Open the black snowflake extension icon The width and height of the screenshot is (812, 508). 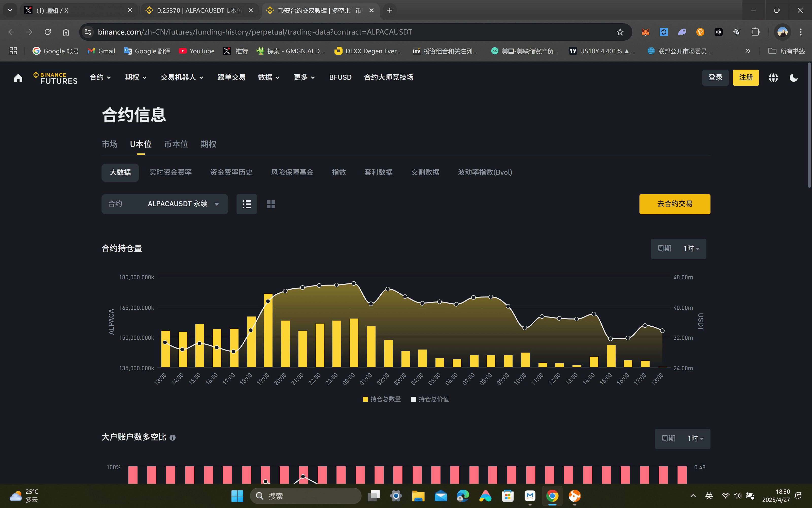coord(718,32)
